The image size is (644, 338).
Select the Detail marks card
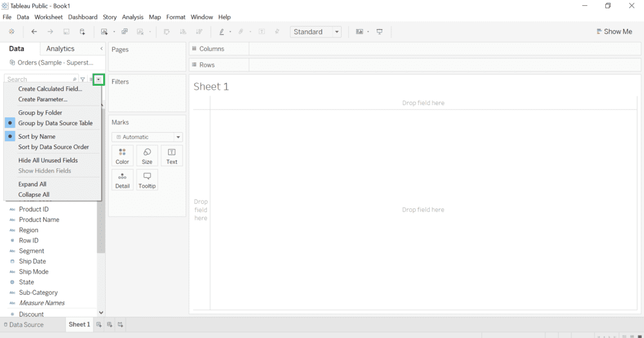(122, 180)
